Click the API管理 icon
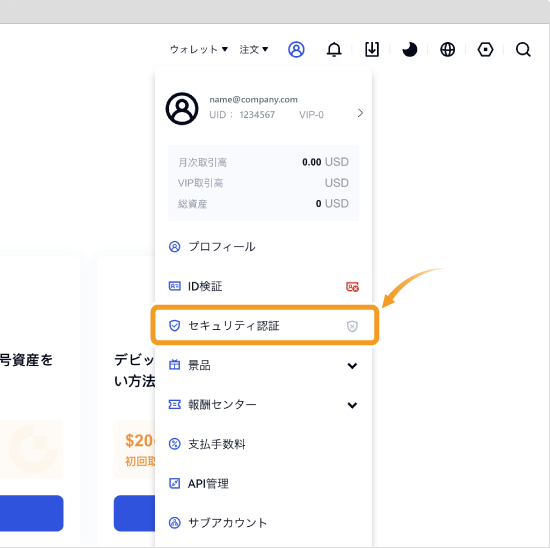 [x=174, y=483]
